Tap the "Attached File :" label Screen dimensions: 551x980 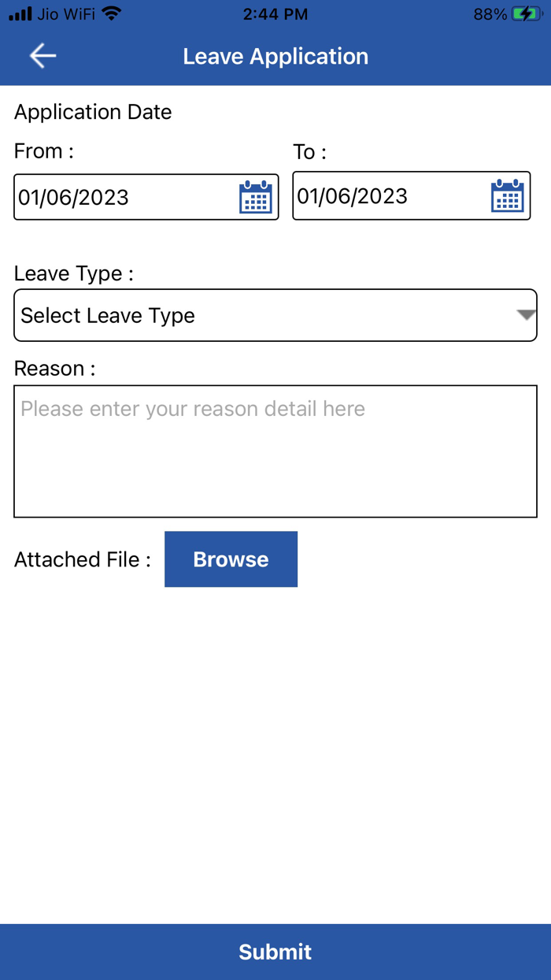pyautogui.click(x=82, y=559)
